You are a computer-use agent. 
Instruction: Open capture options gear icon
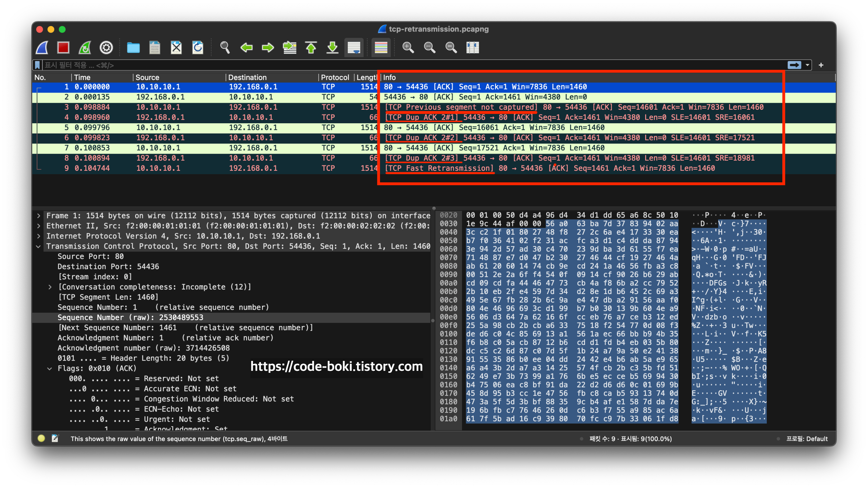tap(106, 47)
